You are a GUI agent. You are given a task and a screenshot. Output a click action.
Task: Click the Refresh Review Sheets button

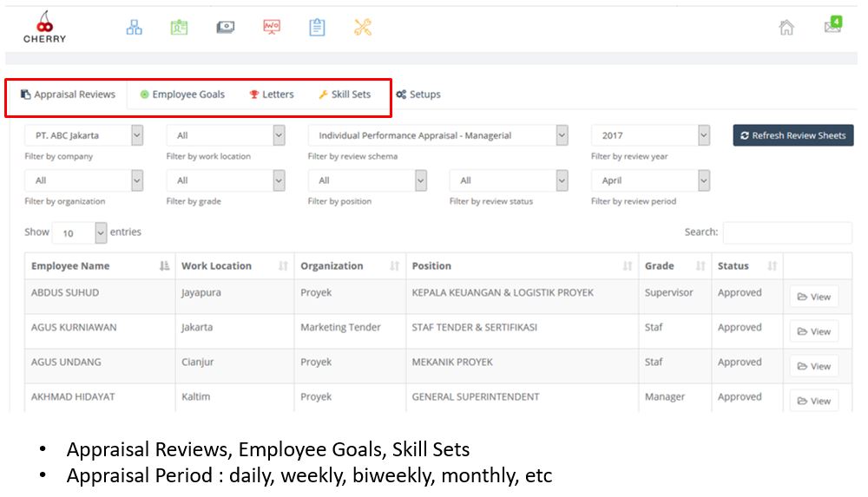pyautogui.click(x=792, y=135)
